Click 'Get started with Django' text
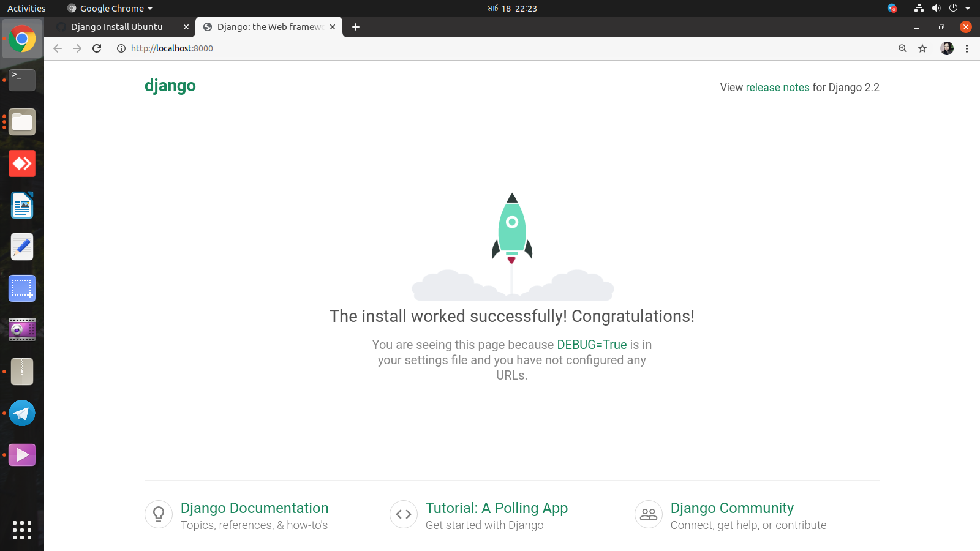Image resolution: width=980 pixels, height=551 pixels. [x=484, y=525]
